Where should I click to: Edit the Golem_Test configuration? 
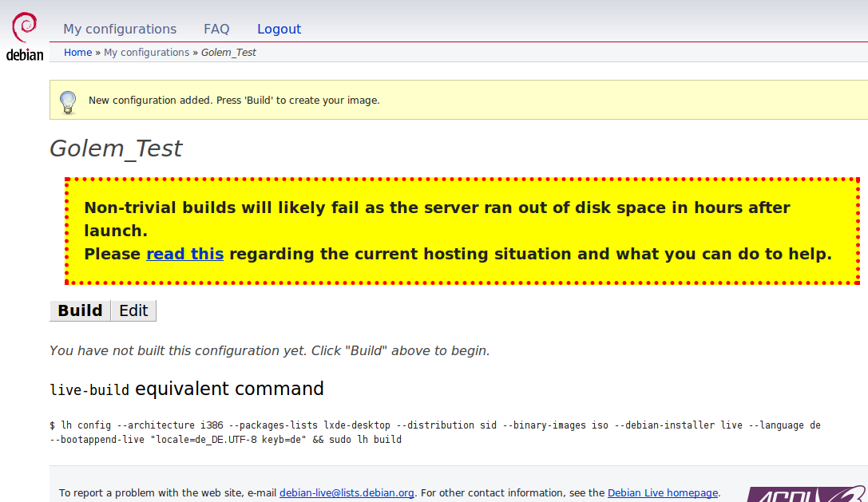click(x=133, y=310)
